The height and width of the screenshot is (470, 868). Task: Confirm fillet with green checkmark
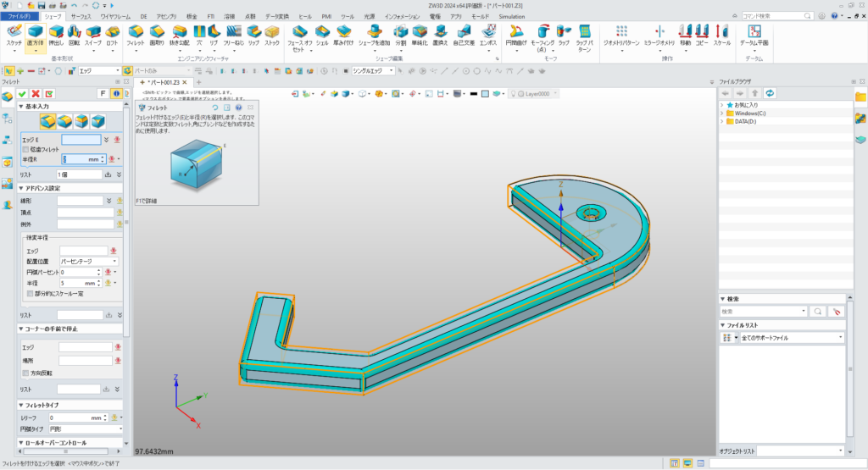(23, 93)
